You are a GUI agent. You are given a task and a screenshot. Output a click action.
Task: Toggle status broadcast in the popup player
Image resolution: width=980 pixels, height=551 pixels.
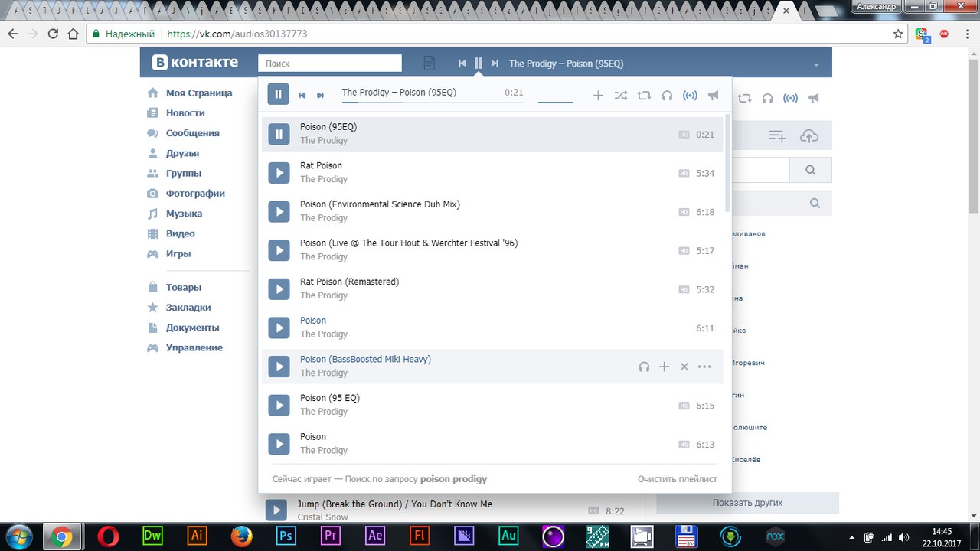pyautogui.click(x=690, y=95)
